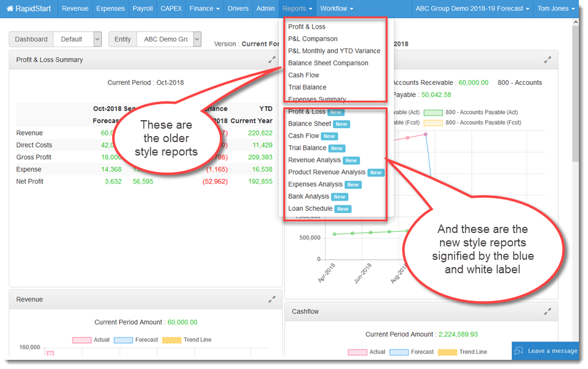
Task: Click the Gross Profit row label
Action: point(34,157)
